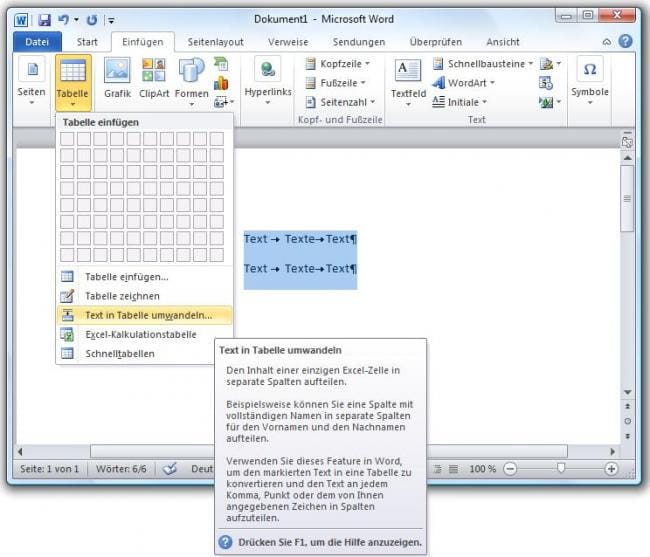Click the Hyperlinks globe icon
This screenshot has width=650, height=557.
coord(268,69)
